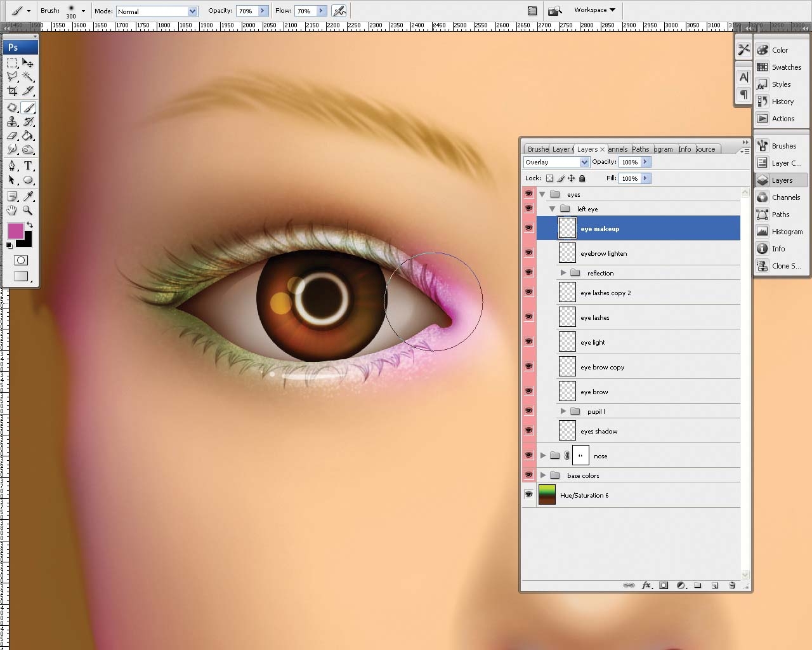
Task: Add a layer style with fx icon
Action: pos(646,585)
